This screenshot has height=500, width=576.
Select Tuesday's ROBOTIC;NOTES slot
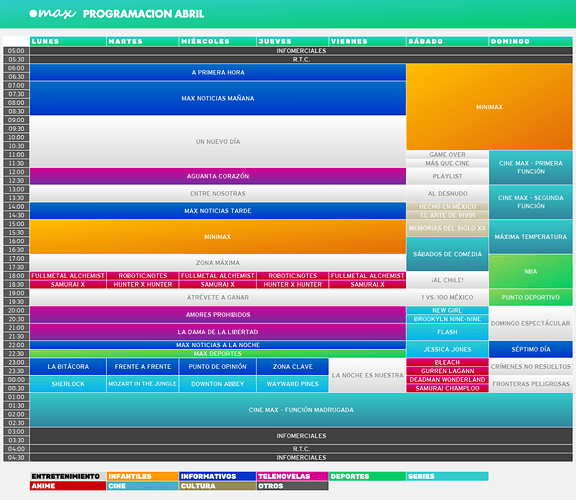click(x=143, y=276)
